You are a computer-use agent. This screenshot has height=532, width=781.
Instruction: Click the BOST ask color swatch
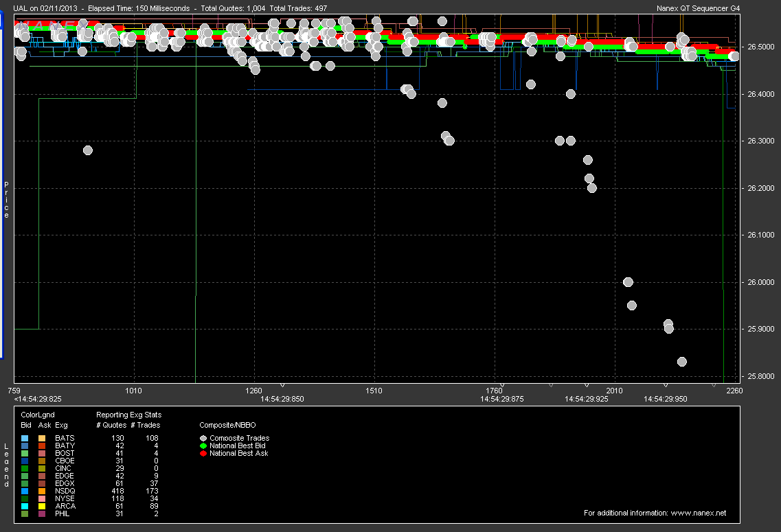click(x=42, y=453)
